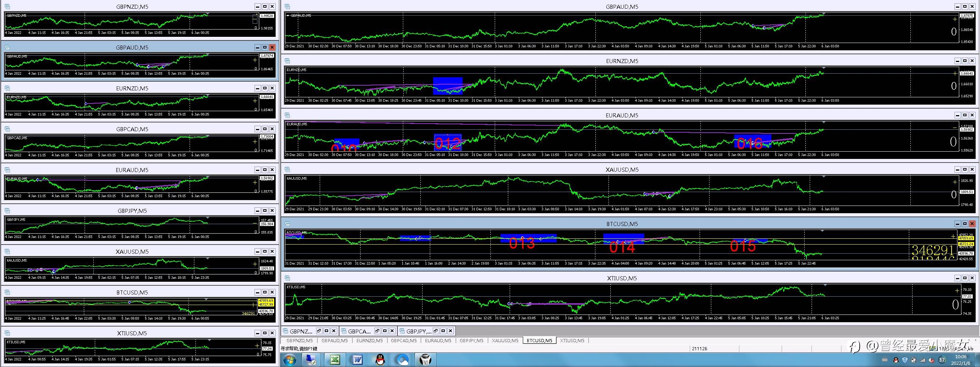Minimize the wide EURNZD,M5 chart window

(x=957, y=61)
